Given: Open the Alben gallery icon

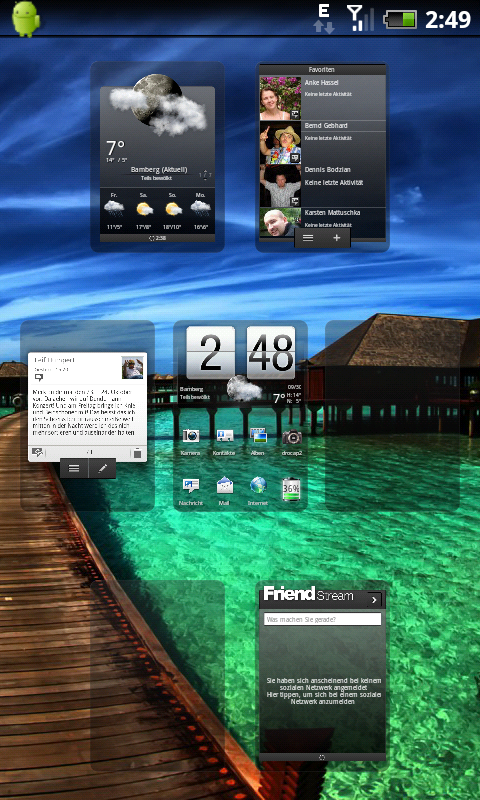Looking at the screenshot, I should pos(258,435).
